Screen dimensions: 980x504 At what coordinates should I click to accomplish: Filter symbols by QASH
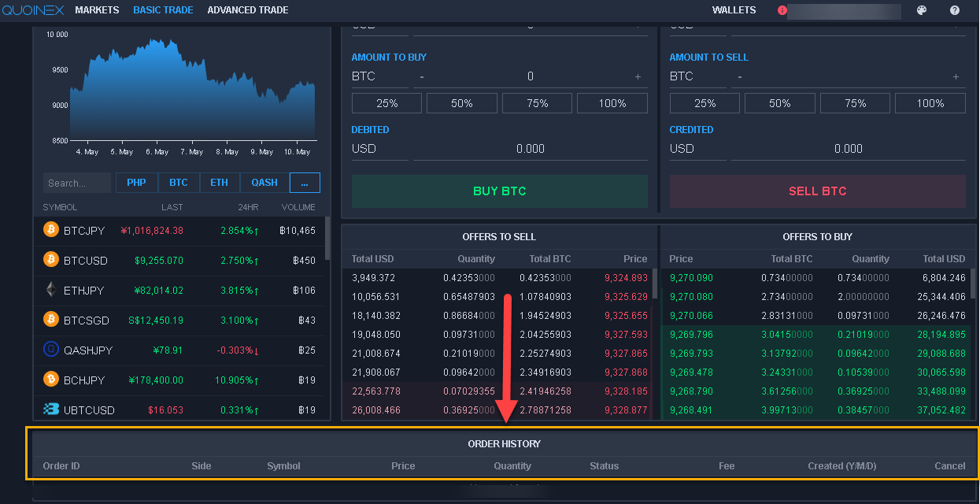click(x=264, y=183)
